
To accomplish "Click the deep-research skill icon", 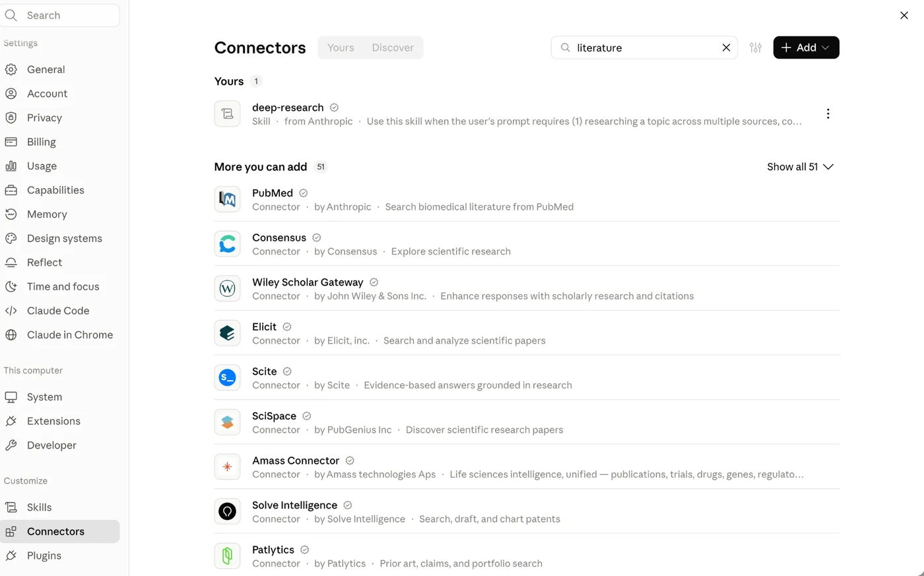I will pyautogui.click(x=227, y=113).
